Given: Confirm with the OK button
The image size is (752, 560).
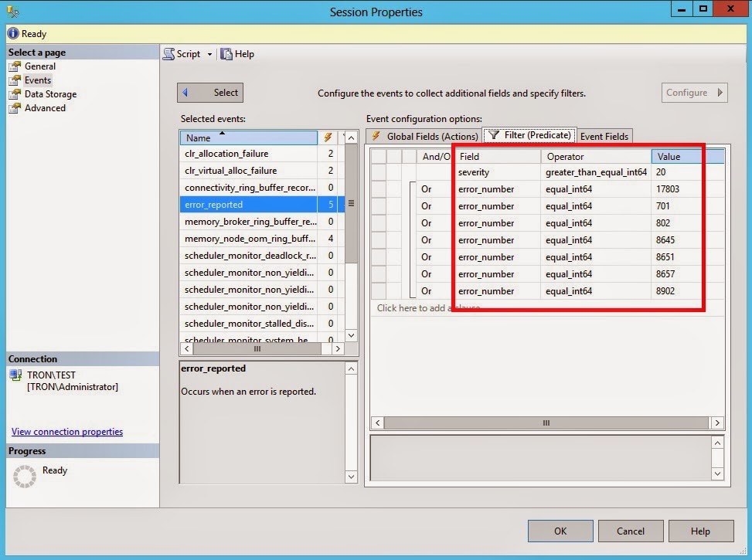Looking at the screenshot, I should [560, 531].
